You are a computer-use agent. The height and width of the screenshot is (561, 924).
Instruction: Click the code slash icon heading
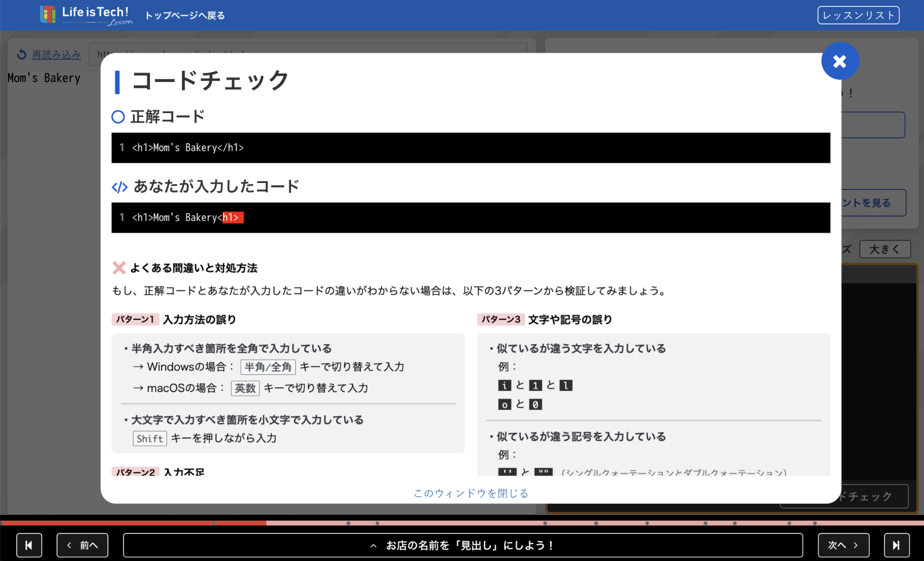pos(120,187)
